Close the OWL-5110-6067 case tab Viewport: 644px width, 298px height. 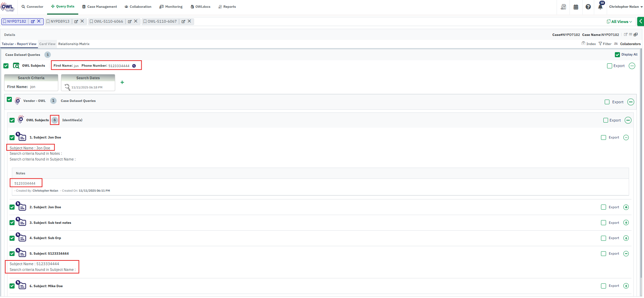click(189, 21)
